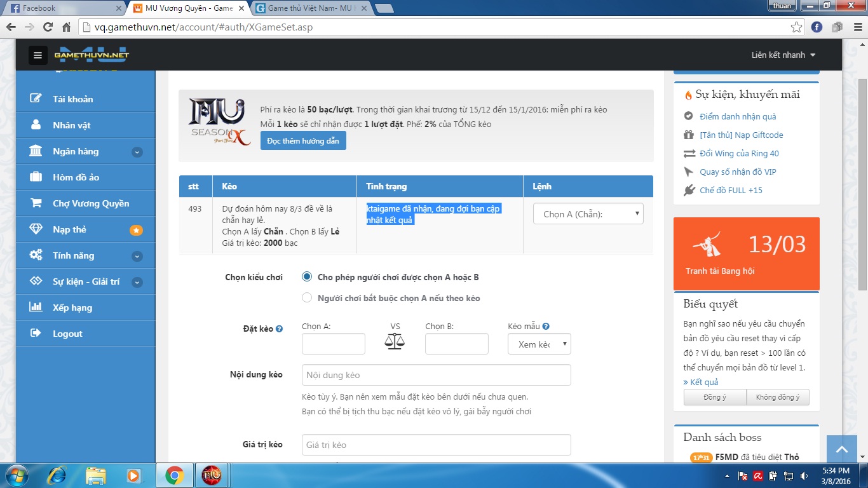
Task: Click the hamburger menu icon in header
Action: coord(37,55)
